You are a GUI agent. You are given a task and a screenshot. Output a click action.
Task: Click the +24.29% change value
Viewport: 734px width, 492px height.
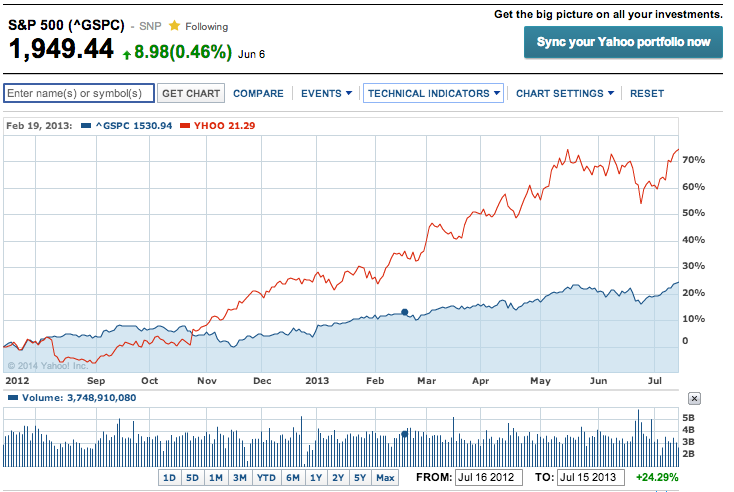click(657, 477)
